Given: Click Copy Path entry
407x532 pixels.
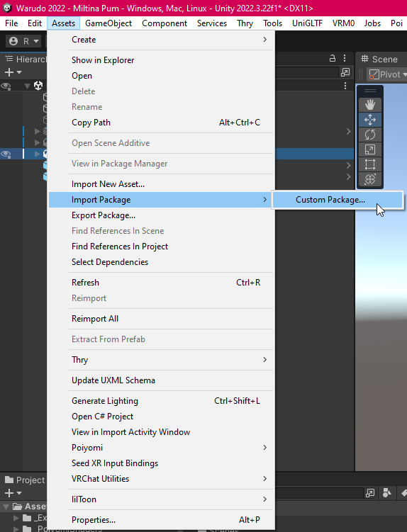Looking at the screenshot, I should coord(161,123).
